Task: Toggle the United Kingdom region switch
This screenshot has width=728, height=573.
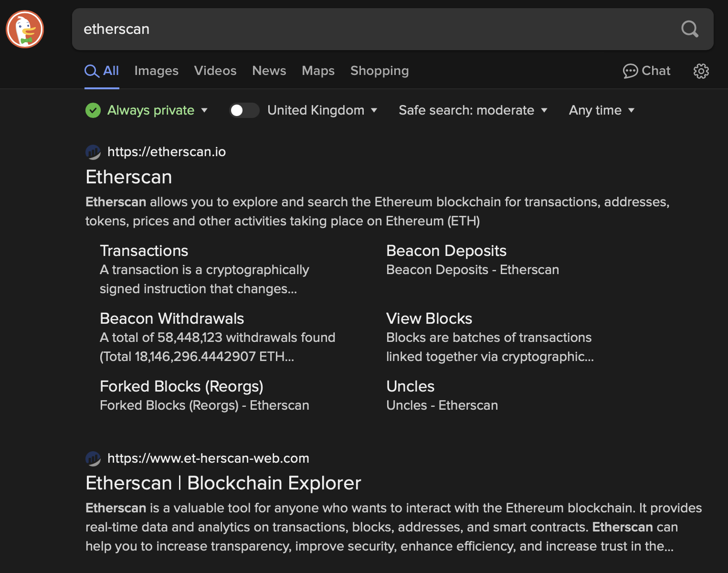Action: (244, 110)
